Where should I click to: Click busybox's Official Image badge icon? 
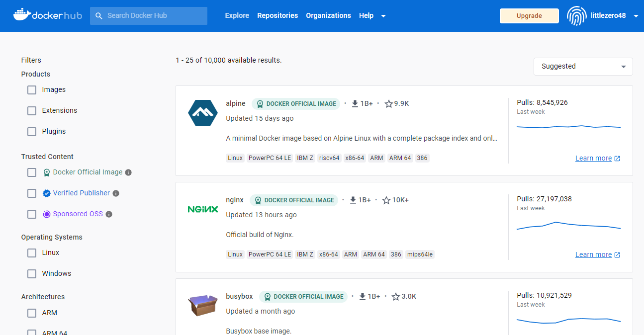pos(267,297)
